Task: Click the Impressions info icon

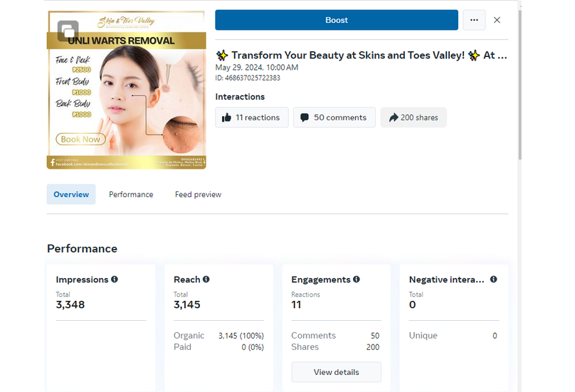Action: click(115, 279)
